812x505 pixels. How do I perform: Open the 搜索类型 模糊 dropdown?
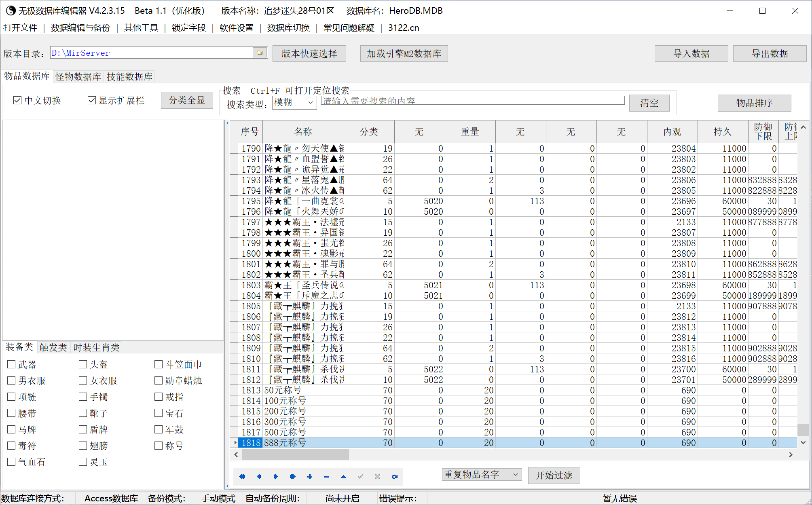(x=294, y=102)
